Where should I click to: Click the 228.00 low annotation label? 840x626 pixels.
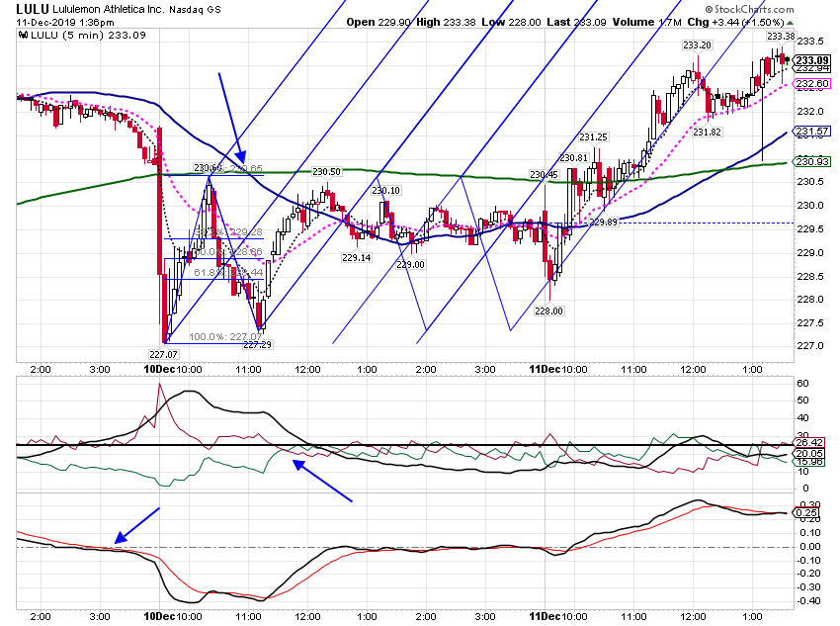click(549, 311)
